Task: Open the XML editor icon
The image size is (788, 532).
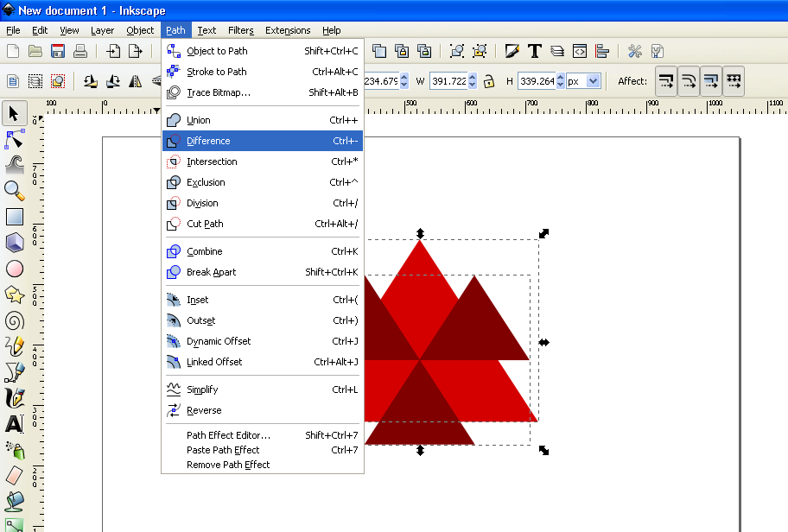Action: (580, 51)
